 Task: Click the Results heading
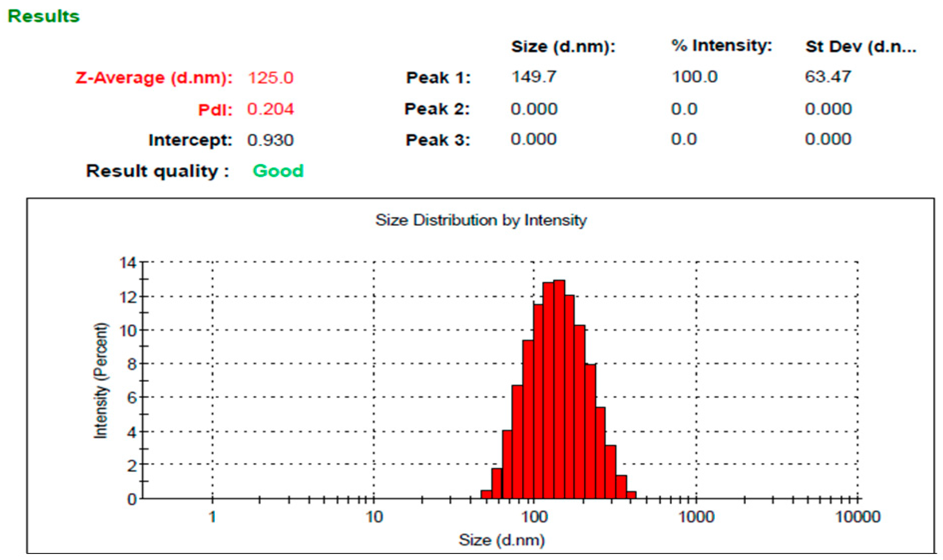click(x=43, y=16)
